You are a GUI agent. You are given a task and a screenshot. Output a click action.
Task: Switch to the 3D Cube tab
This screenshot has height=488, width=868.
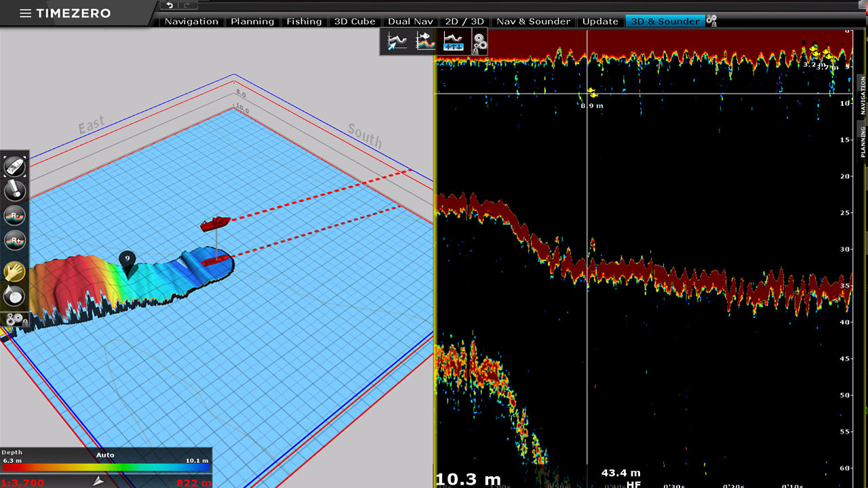tap(355, 22)
